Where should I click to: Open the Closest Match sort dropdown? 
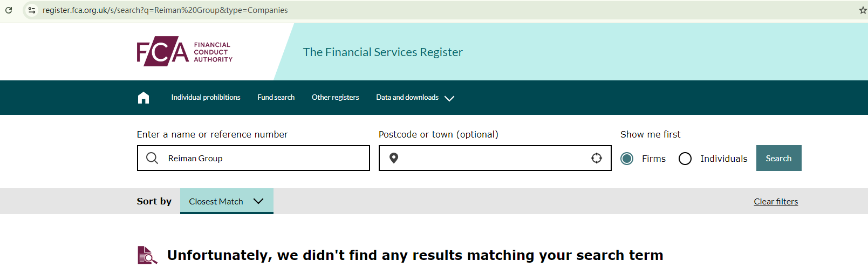[227, 201]
